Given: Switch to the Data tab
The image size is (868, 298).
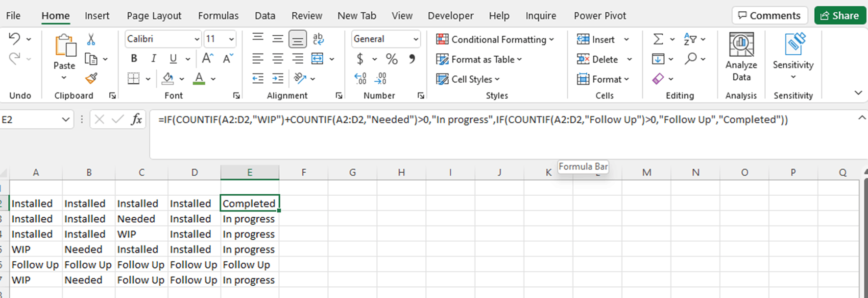Looking at the screenshot, I should tap(265, 16).
